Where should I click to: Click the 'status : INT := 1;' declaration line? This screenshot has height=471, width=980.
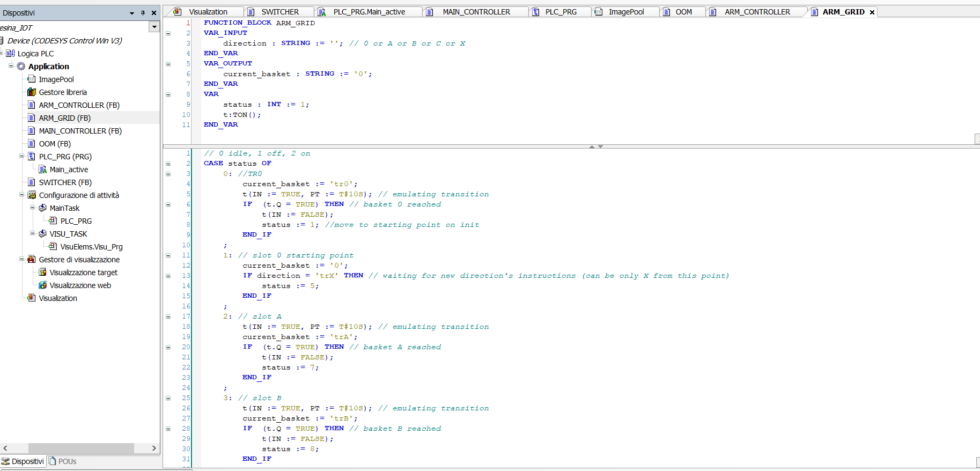coord(266,105)
